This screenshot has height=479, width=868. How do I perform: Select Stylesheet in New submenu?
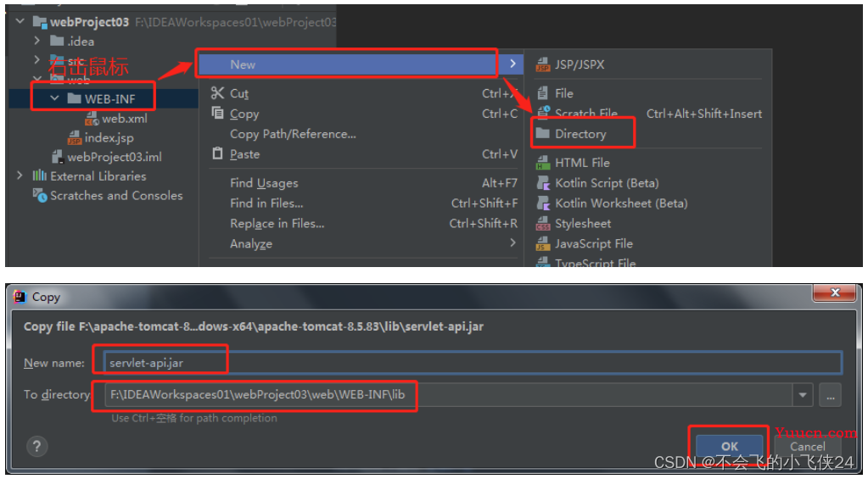[583, 224]
